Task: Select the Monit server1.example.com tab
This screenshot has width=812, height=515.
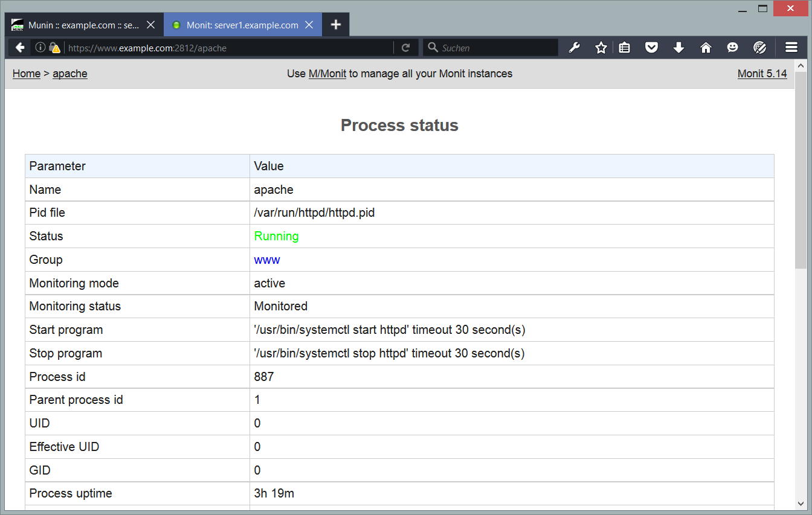Action: 242,25
